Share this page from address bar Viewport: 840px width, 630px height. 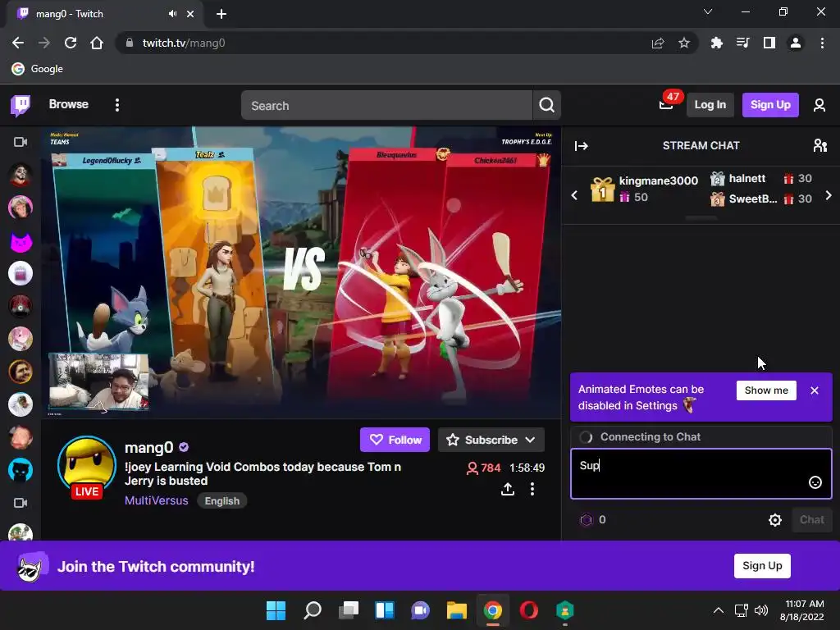pos(657,43)
